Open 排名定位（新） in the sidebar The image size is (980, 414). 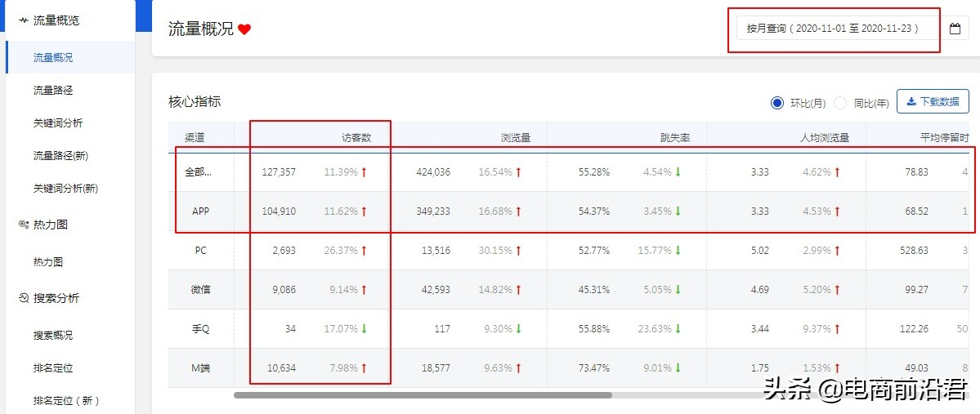66,400
